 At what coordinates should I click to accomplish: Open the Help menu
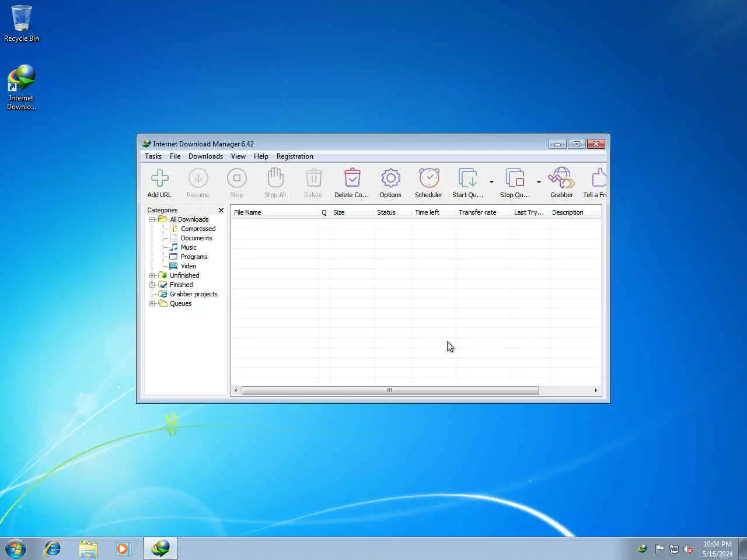coord(261,156)
